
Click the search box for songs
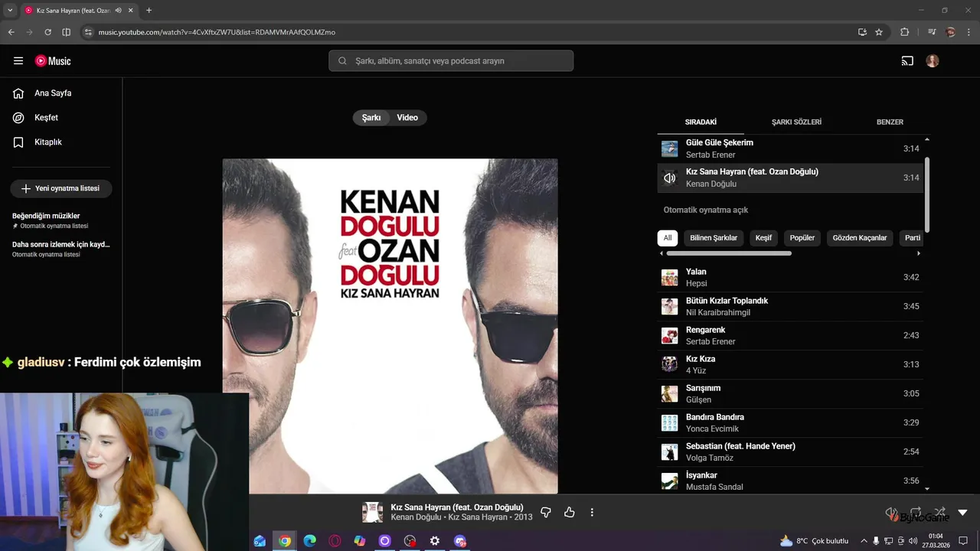point(451,61)
